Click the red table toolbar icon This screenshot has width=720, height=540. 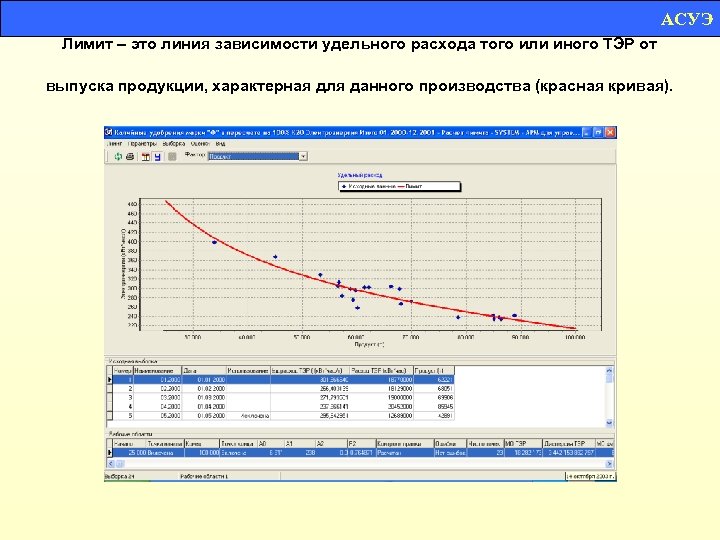[x=146, y=157]
